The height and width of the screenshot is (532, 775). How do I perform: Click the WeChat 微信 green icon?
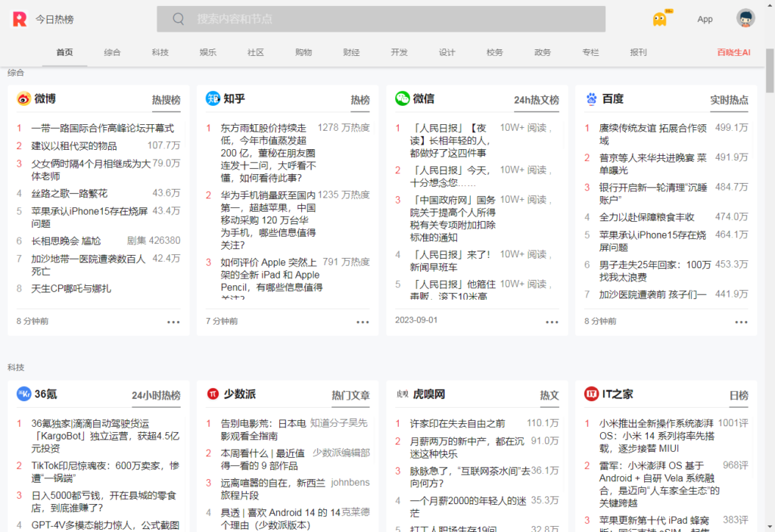(402, 98)
